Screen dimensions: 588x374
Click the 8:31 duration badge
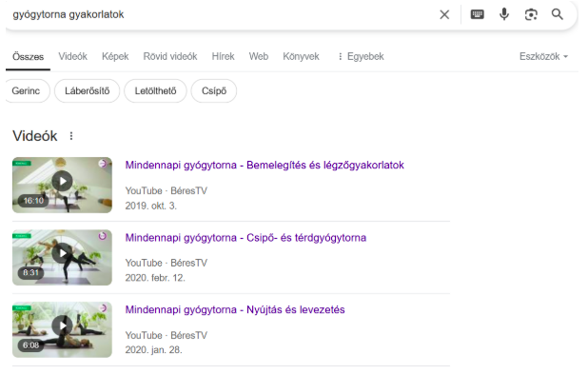tap(30, 273)
